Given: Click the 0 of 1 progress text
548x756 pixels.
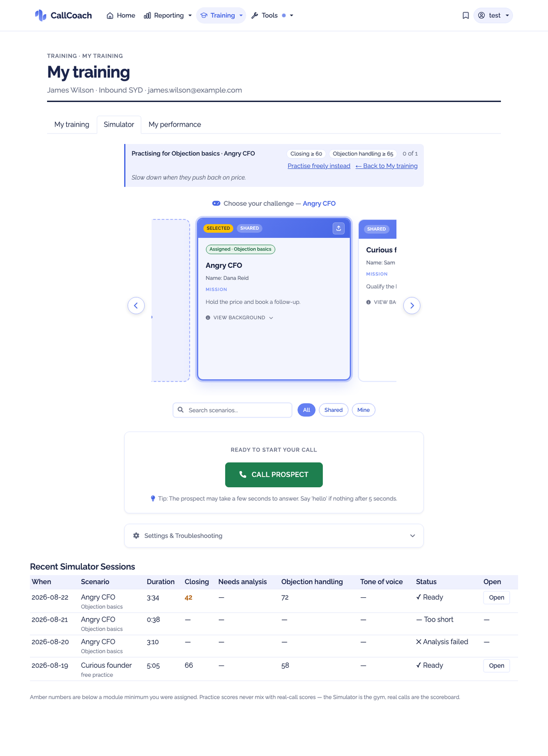Looking at the screenshot, I should pos(410,154).
